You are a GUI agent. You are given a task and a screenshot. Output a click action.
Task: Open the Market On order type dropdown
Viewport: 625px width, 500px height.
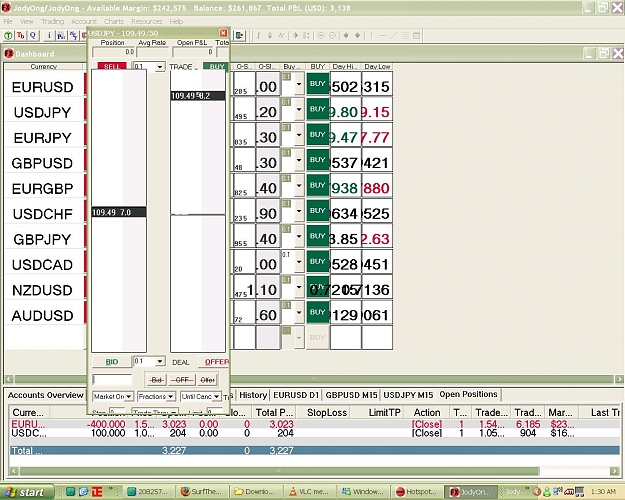pyautogui.click(x=129, y=396)
